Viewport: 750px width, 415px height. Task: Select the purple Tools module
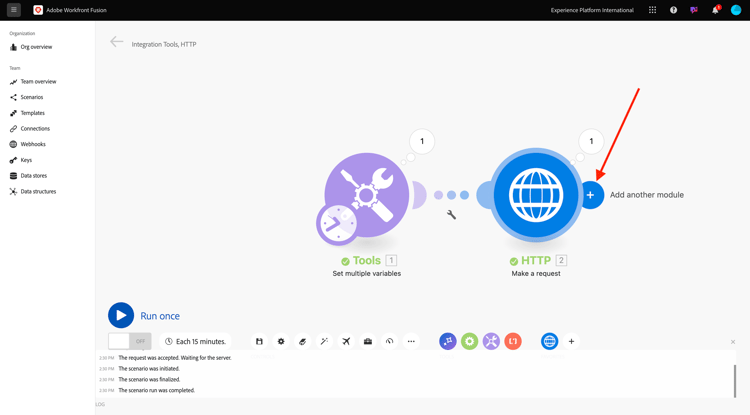367,195
